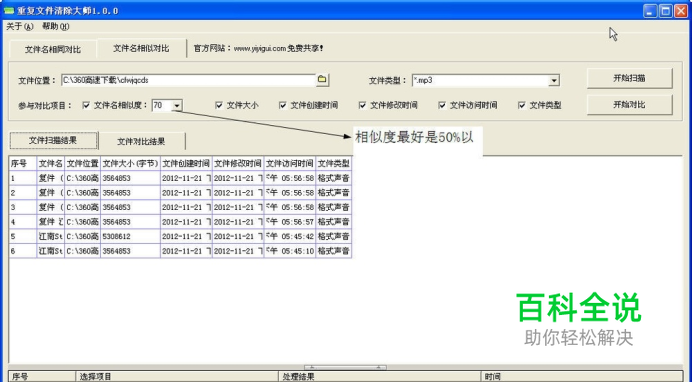Click the 开始扫描 button
The width and height of the screenshot is (692, 382).
coord(629,78)
